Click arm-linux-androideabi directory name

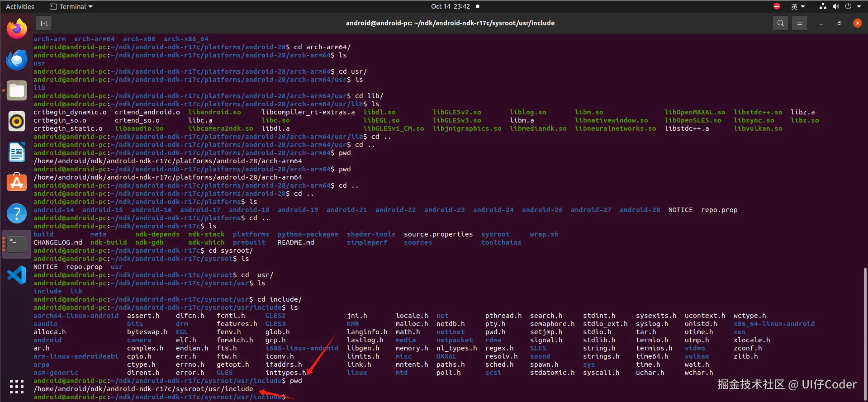(76, 356)
